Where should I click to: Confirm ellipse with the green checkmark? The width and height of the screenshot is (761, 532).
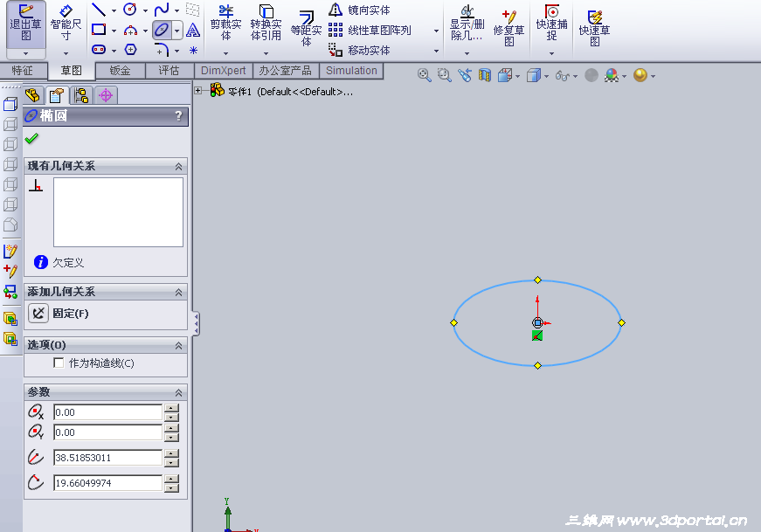tap(31, 139)
